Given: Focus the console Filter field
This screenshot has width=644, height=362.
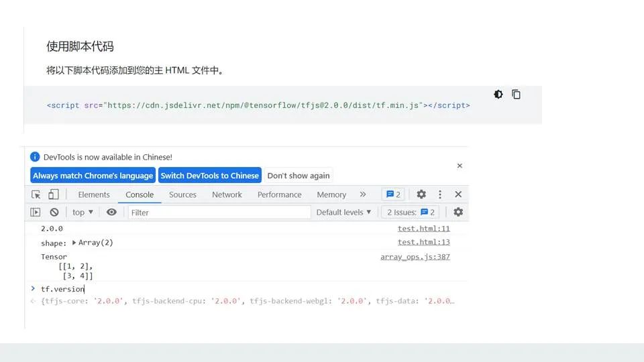Looking at the screenshot, I should 219,213.
